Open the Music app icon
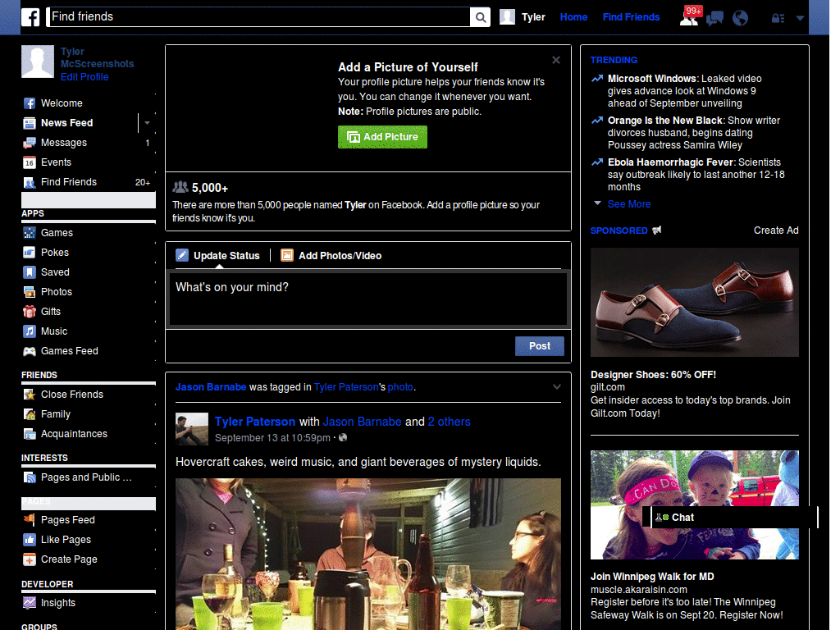Screen dimensions: 840x630 [30, 331]
